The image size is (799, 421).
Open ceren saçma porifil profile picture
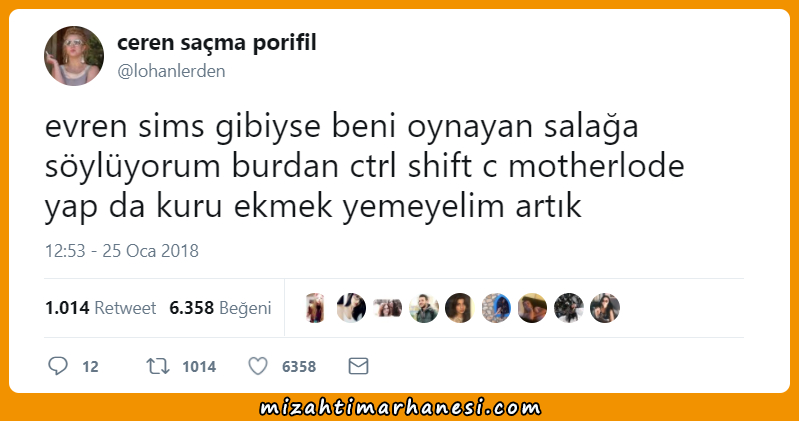click(74, 56)
